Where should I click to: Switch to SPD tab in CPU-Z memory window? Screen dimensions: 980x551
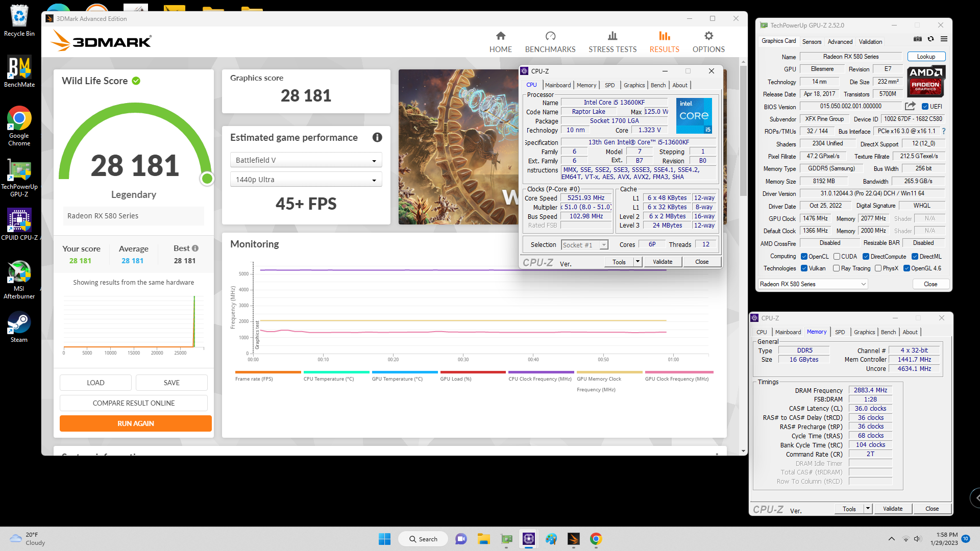click(840, 332)
